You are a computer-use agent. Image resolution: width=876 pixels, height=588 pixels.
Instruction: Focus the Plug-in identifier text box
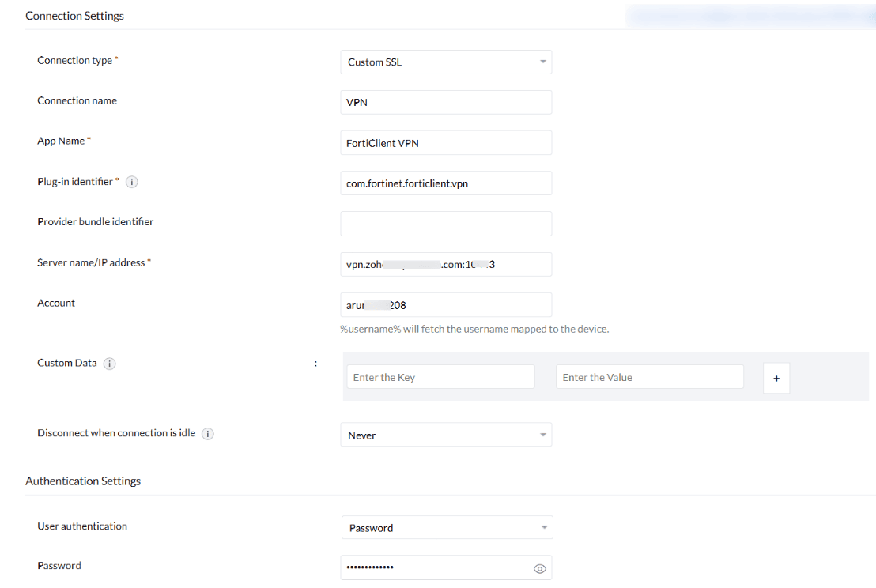(446, 183)
